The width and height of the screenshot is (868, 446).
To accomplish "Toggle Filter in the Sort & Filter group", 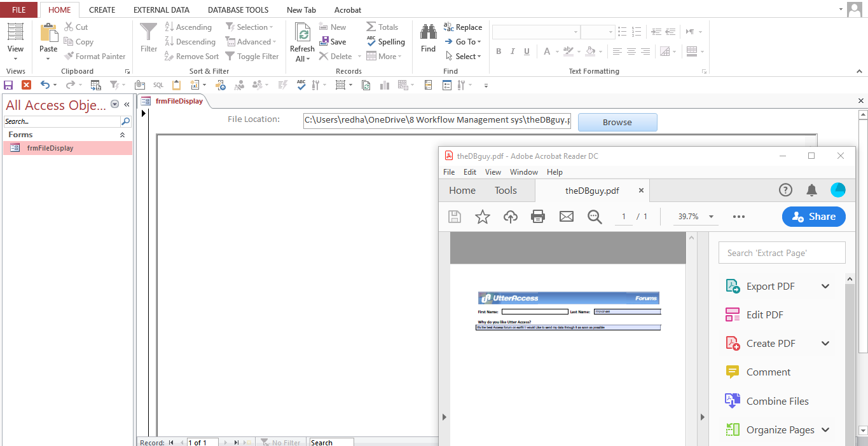I will click(149, 38).
